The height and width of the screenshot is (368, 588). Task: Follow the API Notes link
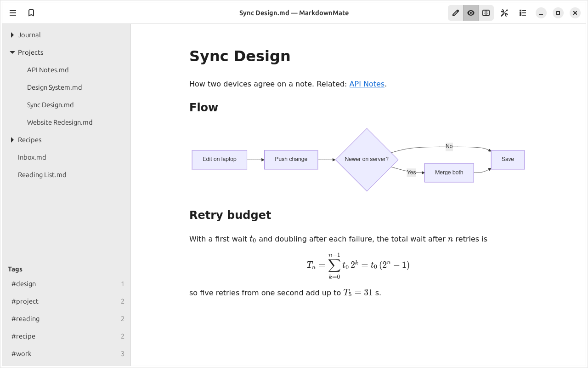(367, 84)
